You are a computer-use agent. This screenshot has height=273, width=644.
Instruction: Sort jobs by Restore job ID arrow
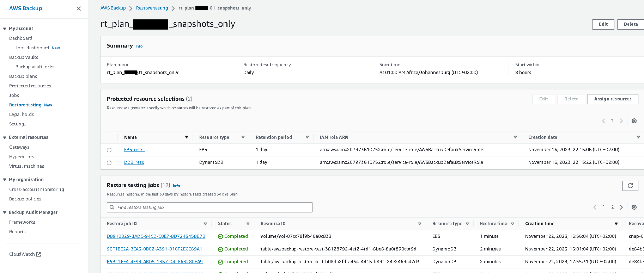205,224
